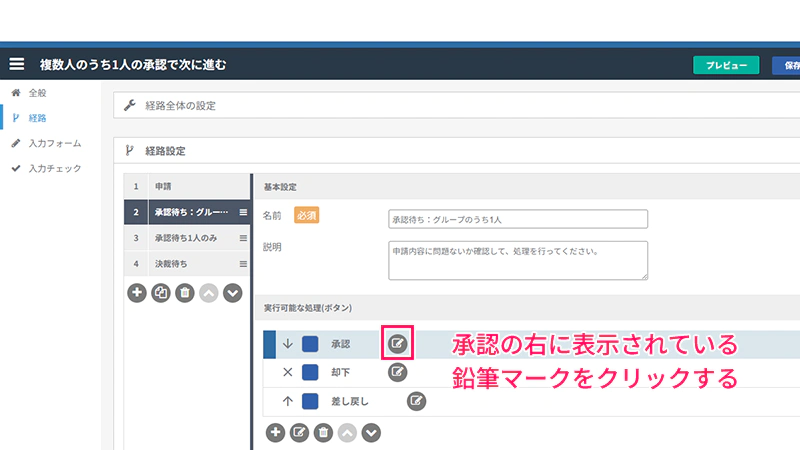The height and width of the screenshot is (450, 800).
Task: Move the route step down
Action: pyautogui.click(x=233, y=293)
